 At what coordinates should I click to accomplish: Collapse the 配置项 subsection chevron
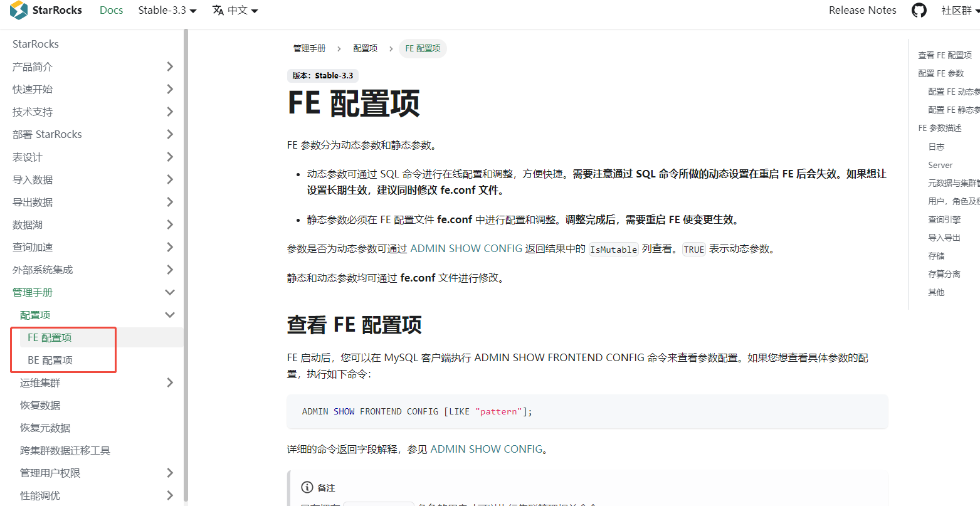(x=170, y=315)
